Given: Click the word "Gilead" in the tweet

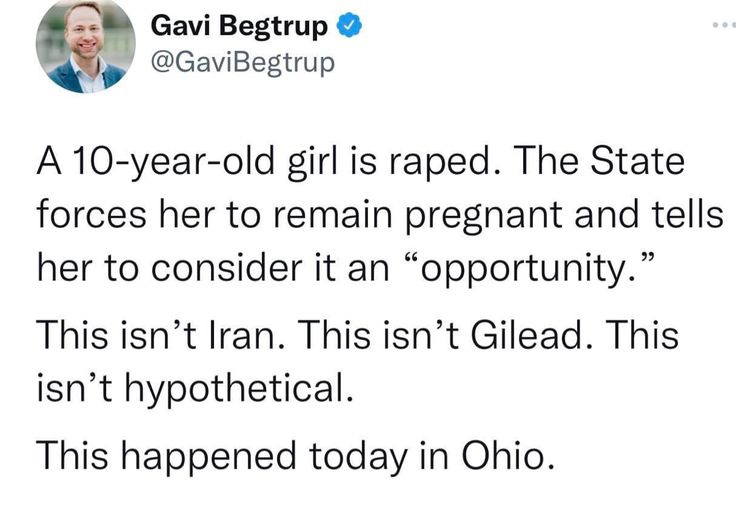Looking at the screenshot, I should click(528, 335).
